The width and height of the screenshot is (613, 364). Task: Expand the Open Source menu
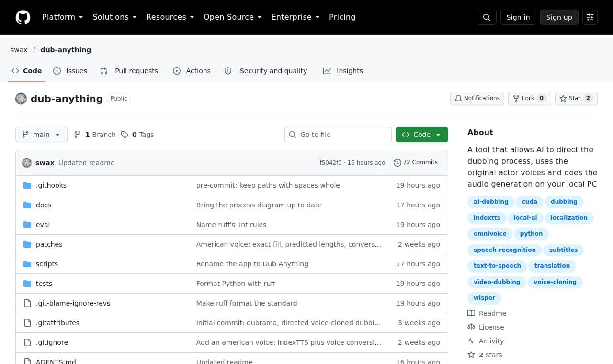point(233,17)
